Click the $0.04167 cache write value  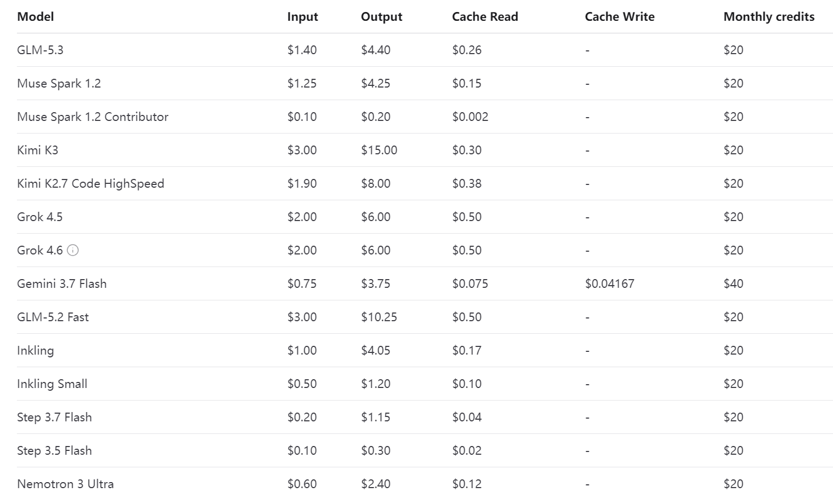(x=610, y=283)
